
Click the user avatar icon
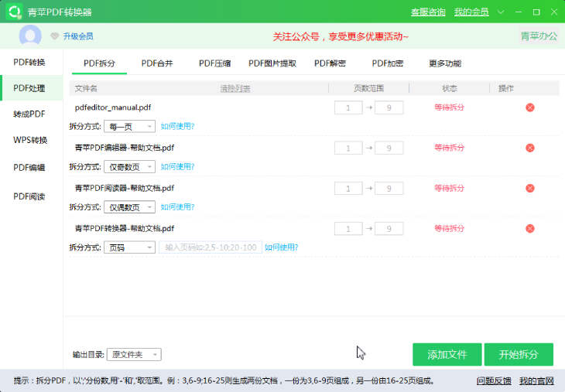[30, 36]
